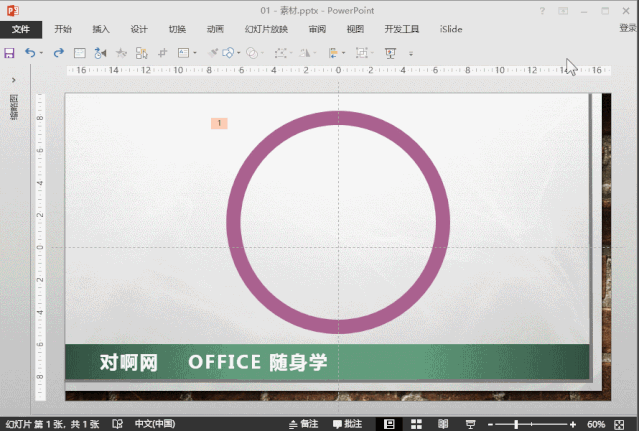Click the edit points icon
This screenshot has height=431, width=639.
click(x=280, y=53)
